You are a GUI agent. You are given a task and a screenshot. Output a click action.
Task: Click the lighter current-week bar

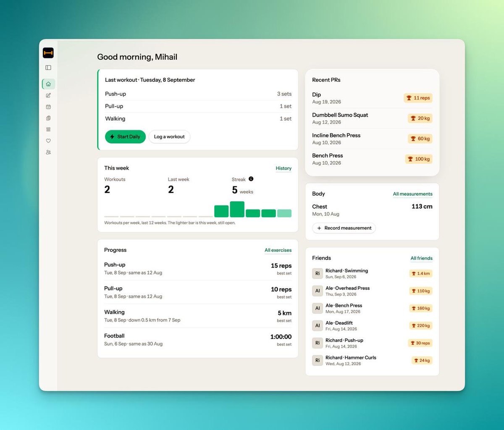pyautogui.click(x=284, y=213)
